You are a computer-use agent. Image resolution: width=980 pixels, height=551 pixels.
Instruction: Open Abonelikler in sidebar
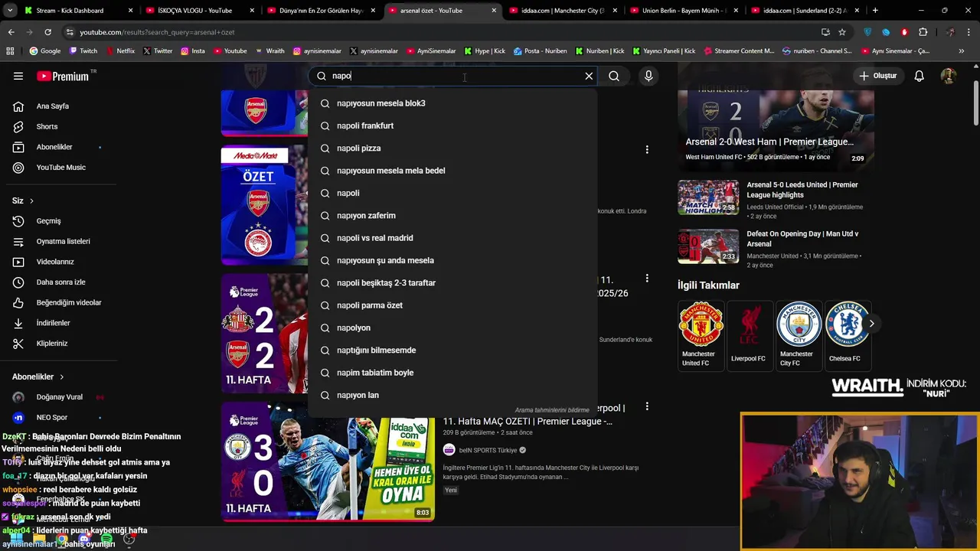54,147
